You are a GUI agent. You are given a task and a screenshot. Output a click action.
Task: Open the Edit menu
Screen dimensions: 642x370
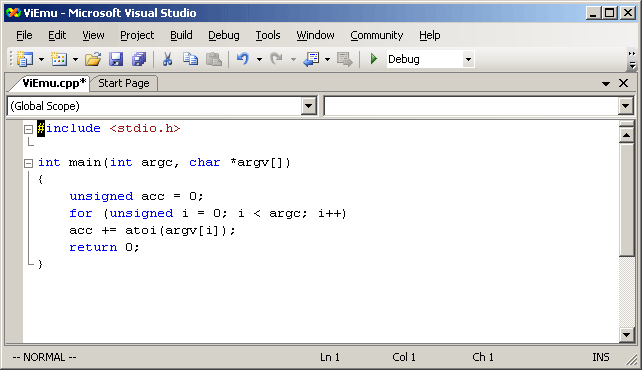point(57,36)
